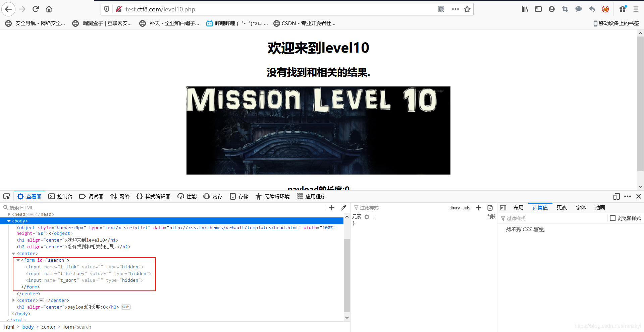Open the 哔哩哔哩 bookmark
This screenshot has width=644, height=332.
click(x=237, y=23)
